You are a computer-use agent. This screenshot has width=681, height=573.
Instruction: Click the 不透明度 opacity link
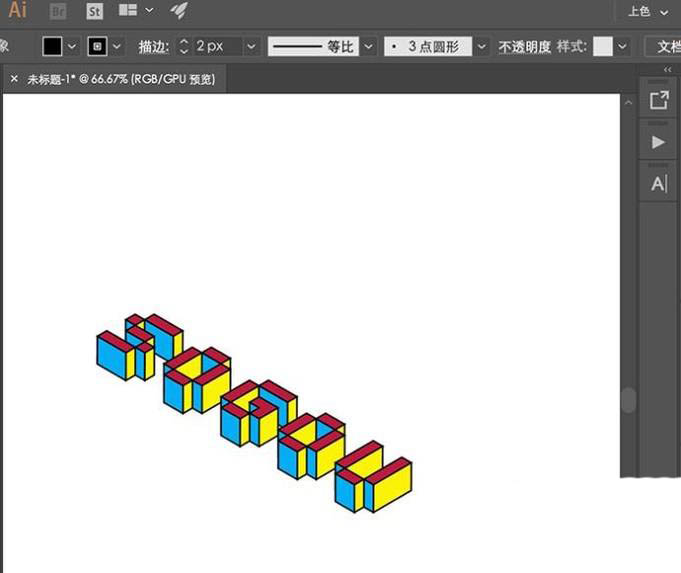pyautogui.click(x=524, y=47)
